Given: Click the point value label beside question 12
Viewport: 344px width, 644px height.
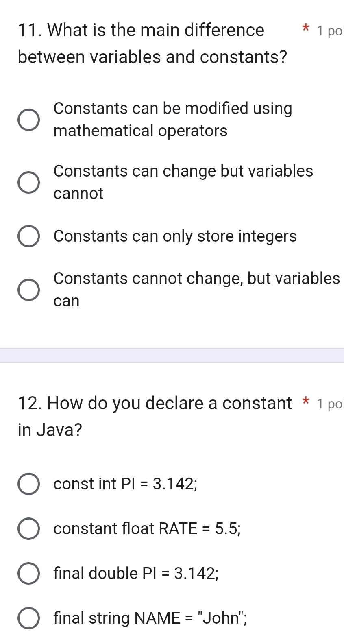Looking at the screenshot, I should point(330,404).
